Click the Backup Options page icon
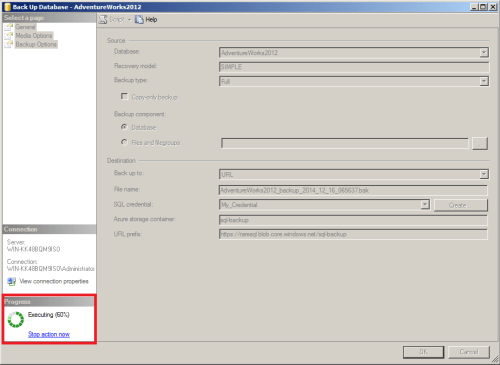Viewport: 500px width, 365px height. [9, 44]
